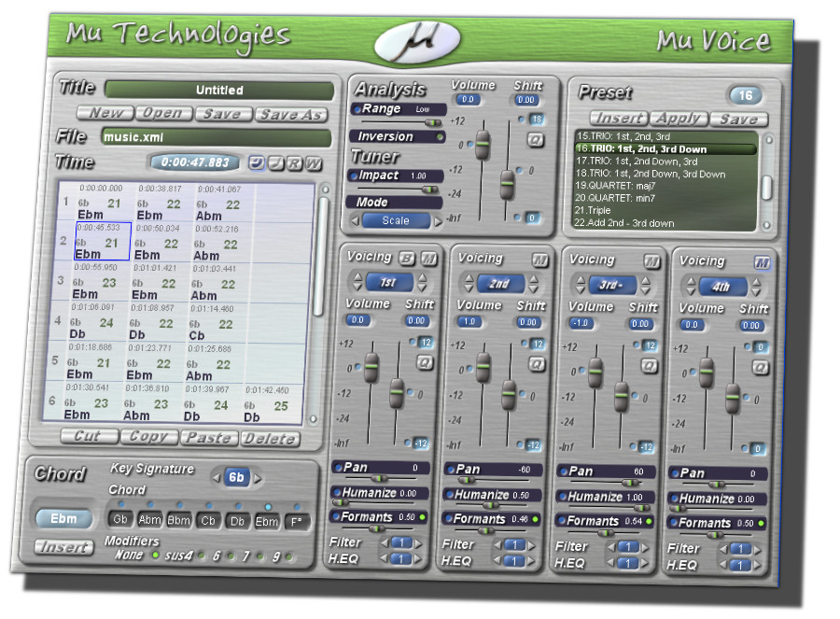The width and height of the screenshot is (840, 619).
Task: Click the up arrow left of the 1st voicing selector
Action: (x=357, y=276)
